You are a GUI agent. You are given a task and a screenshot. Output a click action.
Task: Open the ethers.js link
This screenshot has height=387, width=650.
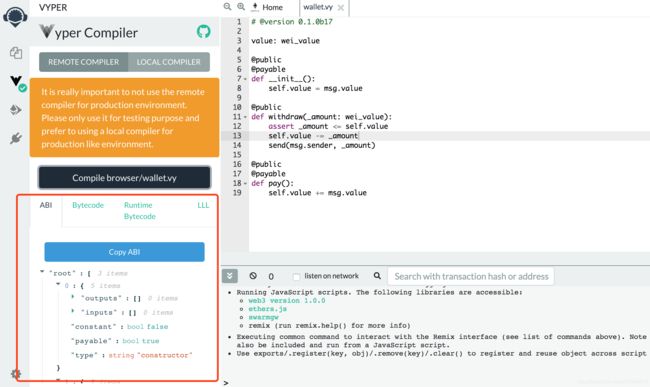click(267, 309)
